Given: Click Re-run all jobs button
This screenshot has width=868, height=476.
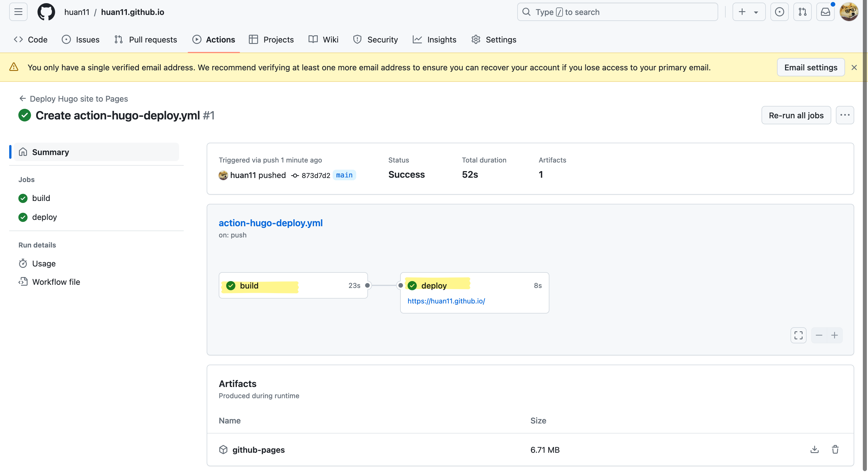Looking at the screenshot, I should (x=796, y=115).
